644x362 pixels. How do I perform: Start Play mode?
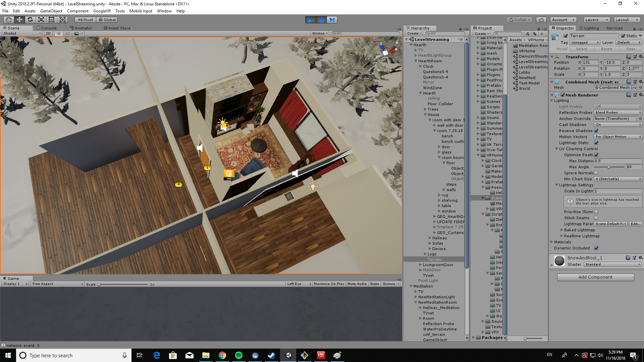(310, 20)
